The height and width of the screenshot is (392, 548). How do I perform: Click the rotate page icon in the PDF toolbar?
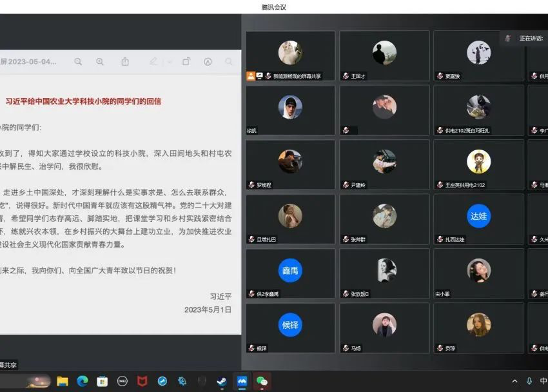tap(187, 61)
